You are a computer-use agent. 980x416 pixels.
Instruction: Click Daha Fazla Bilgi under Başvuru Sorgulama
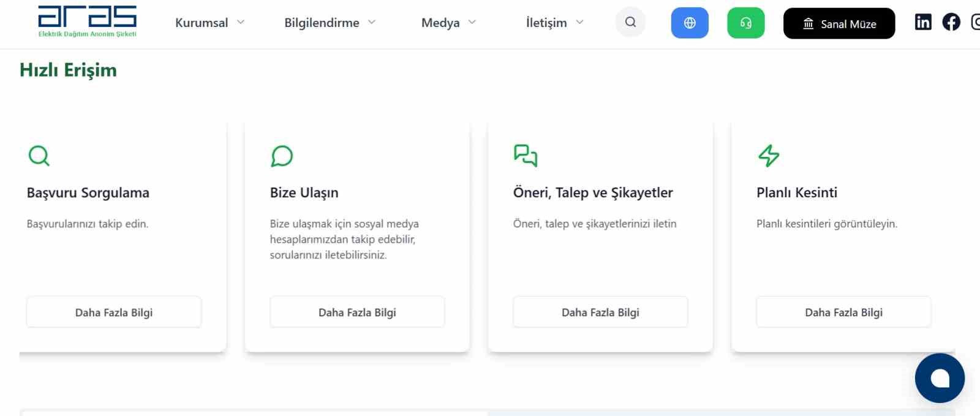point(113,312)
